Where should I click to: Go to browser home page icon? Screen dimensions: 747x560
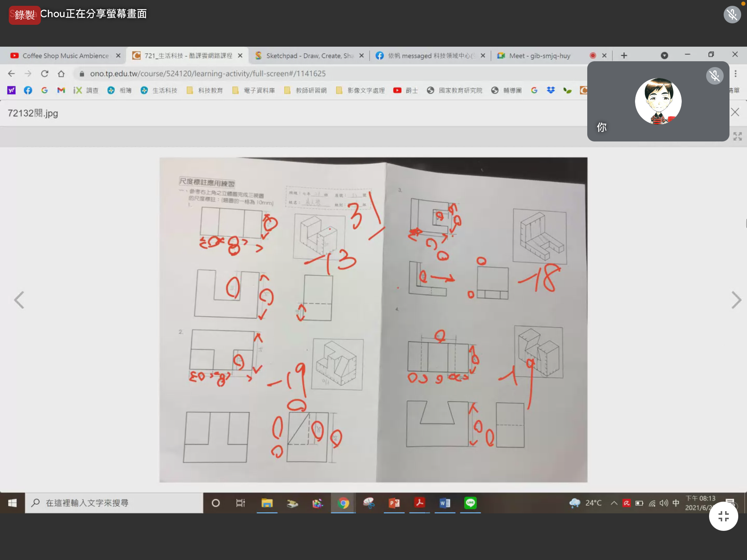coord(61,74)
